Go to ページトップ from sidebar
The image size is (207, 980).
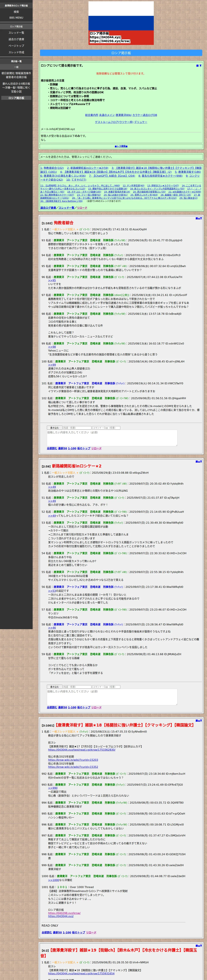16,46
